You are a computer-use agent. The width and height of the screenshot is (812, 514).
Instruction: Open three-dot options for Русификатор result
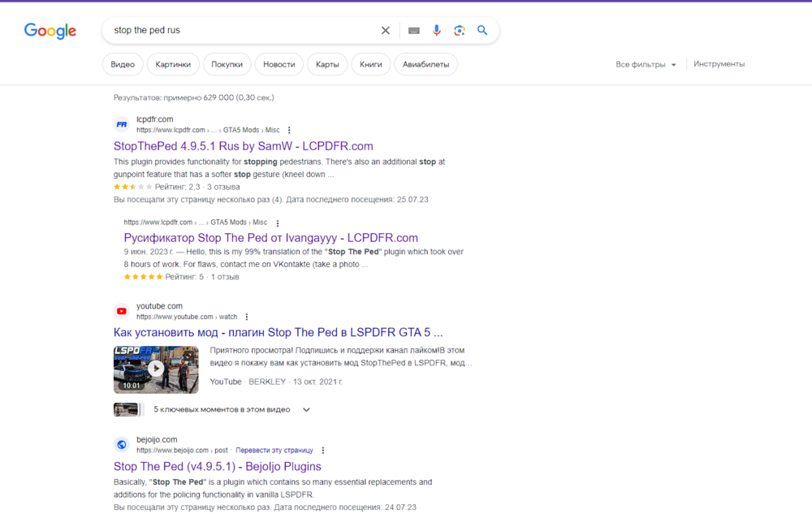pos(277,222)
